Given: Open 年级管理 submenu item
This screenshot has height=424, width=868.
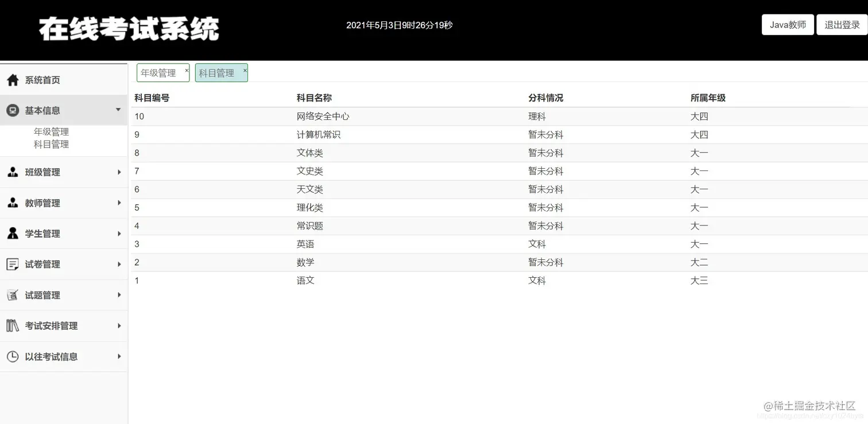Looking at the screenshot, I should pos(51,132).
